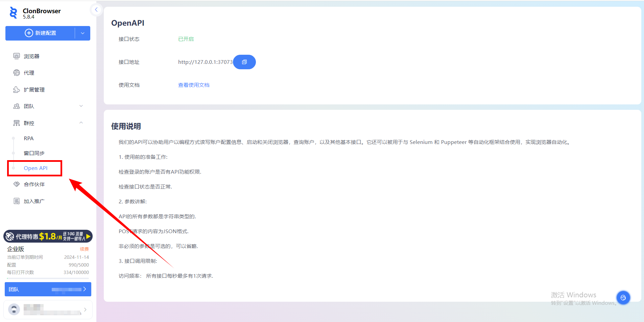The width and height of the screenshot is (644, 322).
Task: Click the version number 5.8.4
Action: tap(28, 17)
